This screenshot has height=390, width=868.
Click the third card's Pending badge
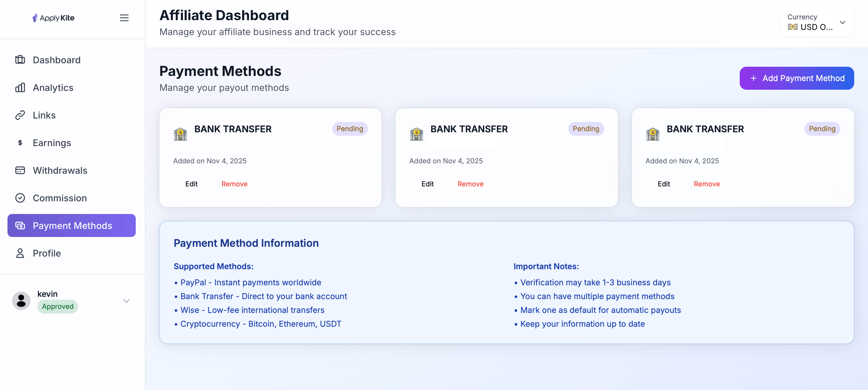[x=822, y=129]
